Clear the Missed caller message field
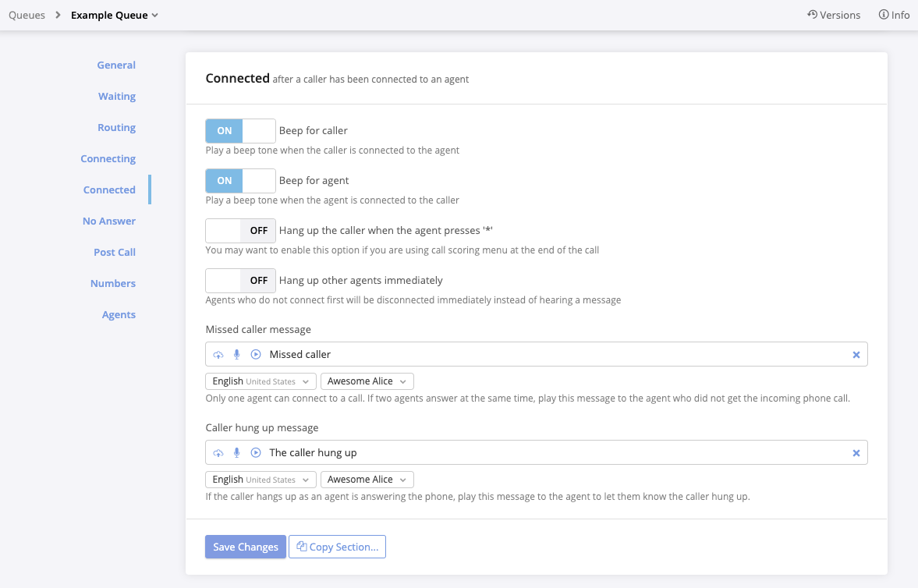918x588 pixels. (x=856, y=355)
